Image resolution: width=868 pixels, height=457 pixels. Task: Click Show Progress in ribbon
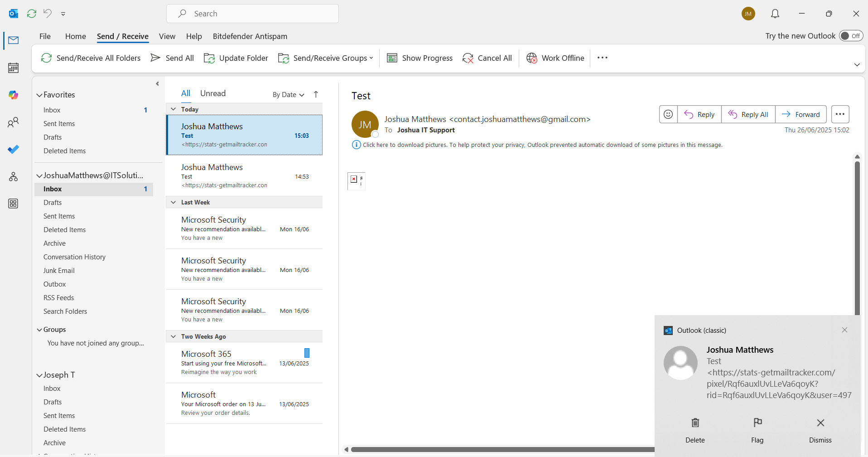(x=420, y=58)
